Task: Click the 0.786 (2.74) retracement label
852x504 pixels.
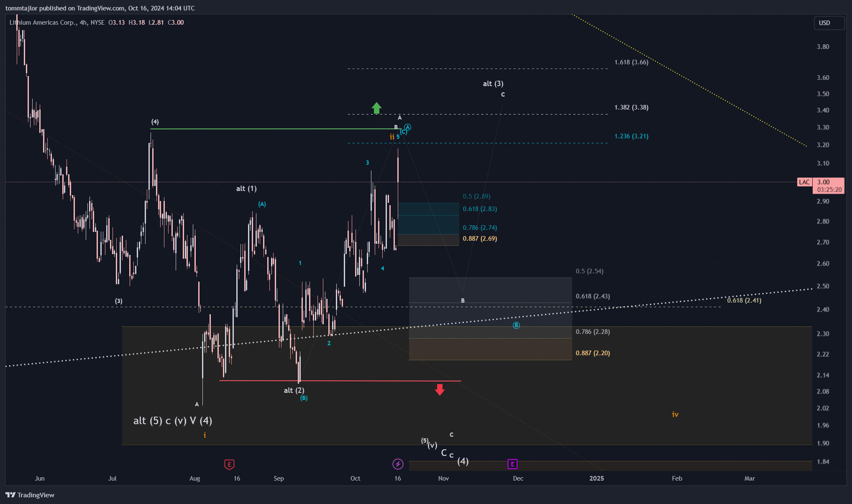Action: pos(480,228)
